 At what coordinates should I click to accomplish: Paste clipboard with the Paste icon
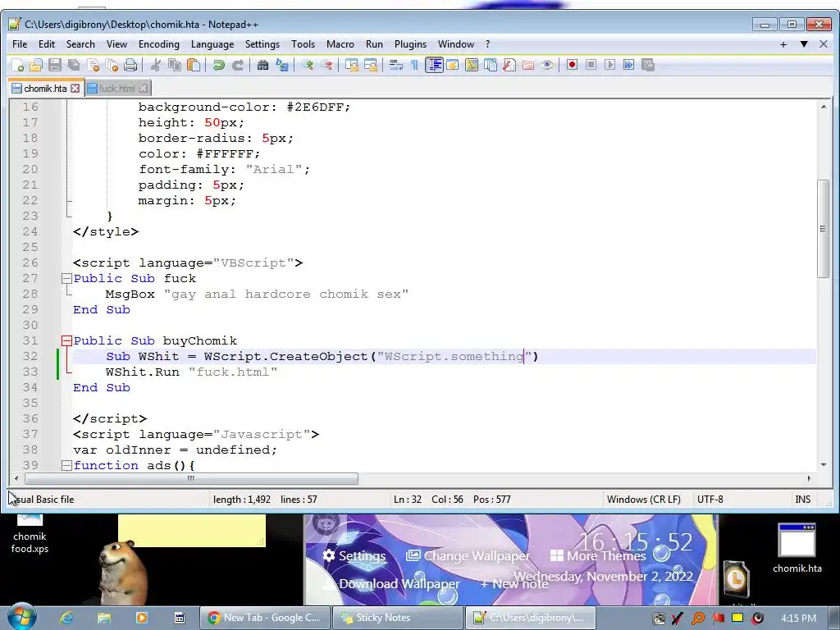pyautogui.click(x=194, y=65)
